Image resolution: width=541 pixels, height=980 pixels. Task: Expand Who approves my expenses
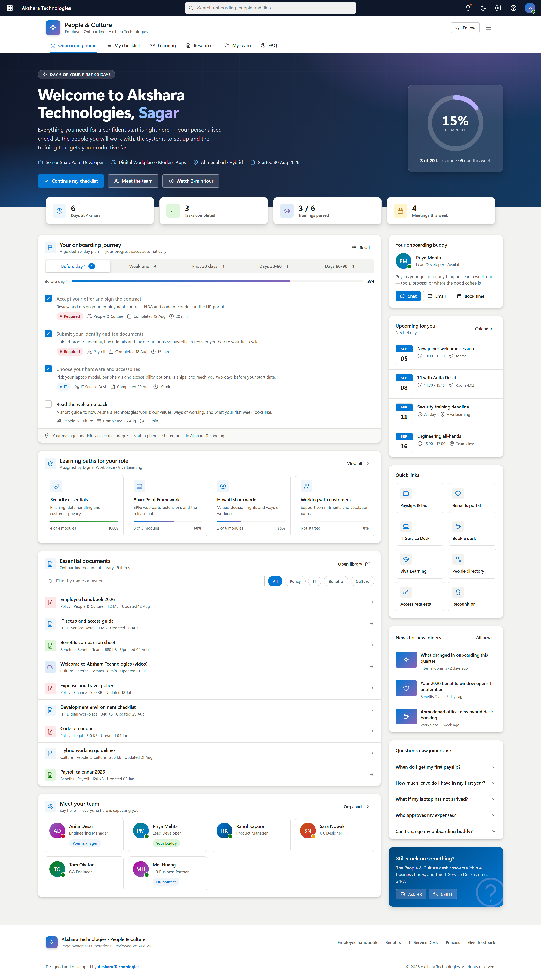(x=446, y=815)
